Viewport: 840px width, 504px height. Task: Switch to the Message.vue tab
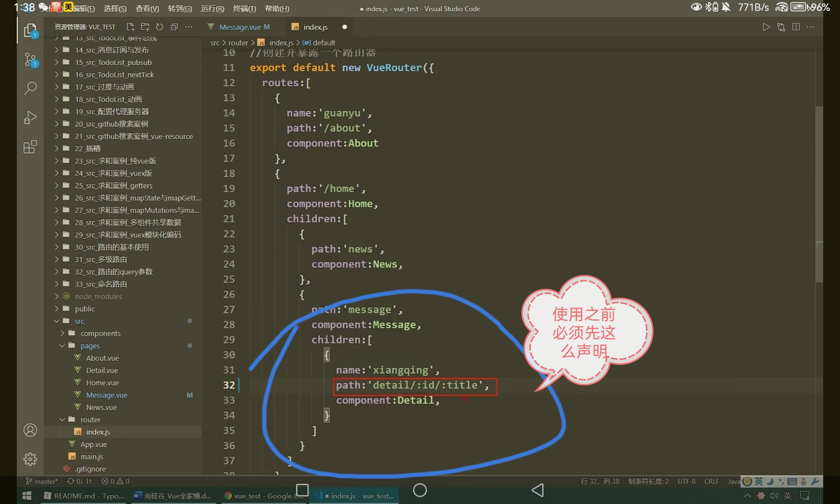point(239,27)
